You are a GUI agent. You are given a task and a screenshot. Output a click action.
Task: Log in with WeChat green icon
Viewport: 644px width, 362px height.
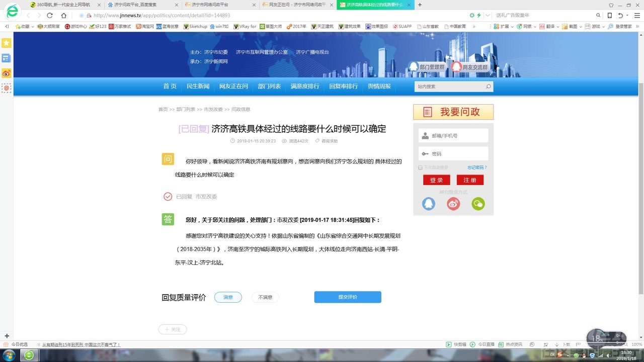point(478,204)
